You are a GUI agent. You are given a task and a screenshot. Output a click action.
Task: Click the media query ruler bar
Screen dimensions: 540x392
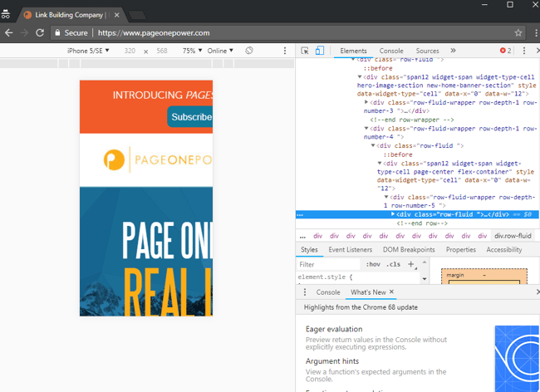pos(147,63)
